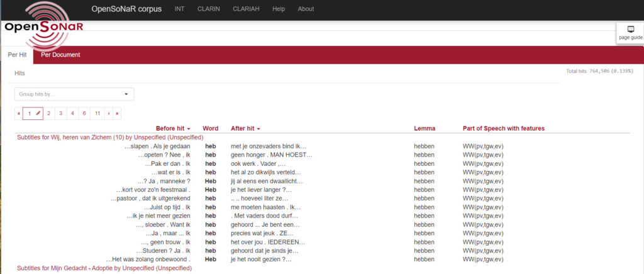Open the Help menu item

(279, 9)
